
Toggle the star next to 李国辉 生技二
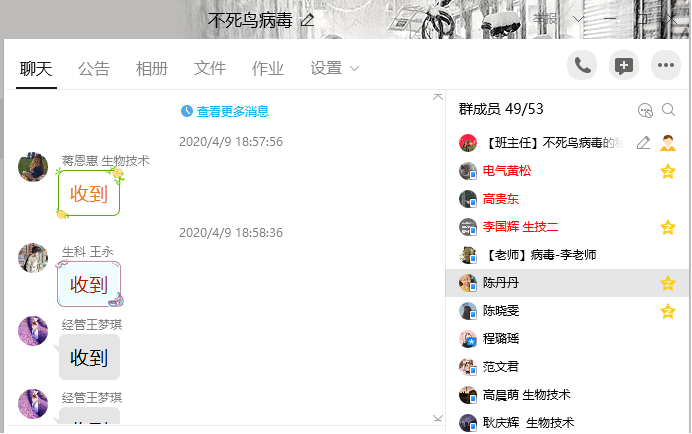(667, 227)
